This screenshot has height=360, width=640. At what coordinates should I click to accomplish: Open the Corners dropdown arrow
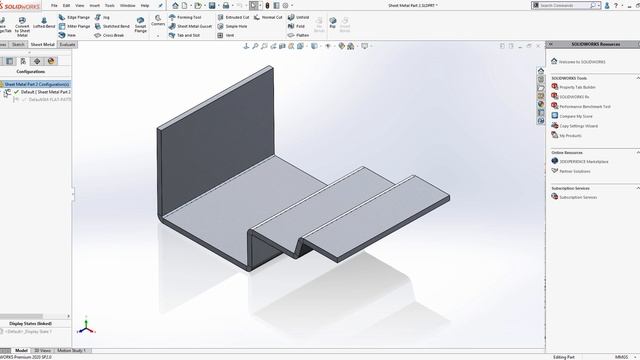(x=158, y=36)
